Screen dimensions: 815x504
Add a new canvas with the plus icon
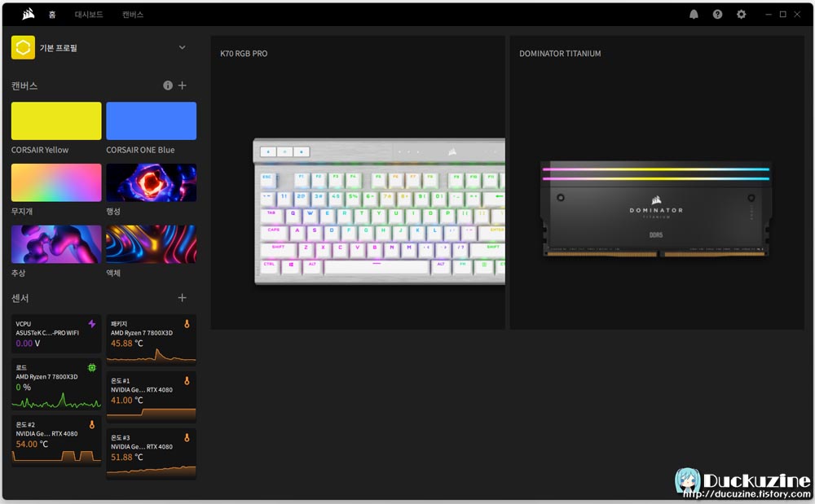[x=182, y=85]
